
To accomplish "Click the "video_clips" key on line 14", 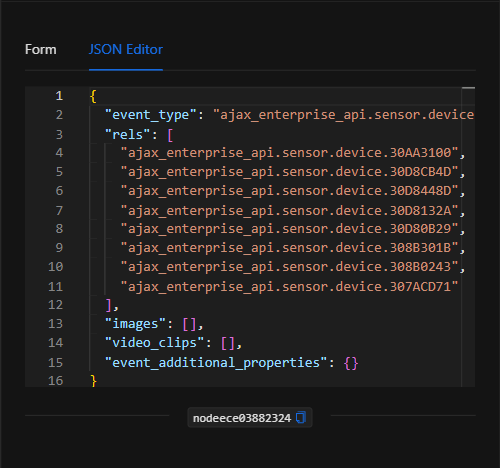I will [x=155, y=343].
